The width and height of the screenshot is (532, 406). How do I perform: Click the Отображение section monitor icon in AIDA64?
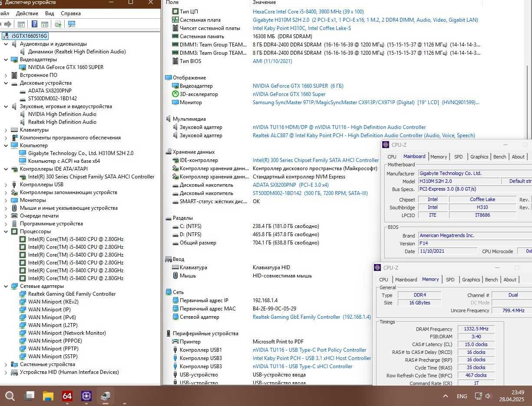click(x=169, y=78)
